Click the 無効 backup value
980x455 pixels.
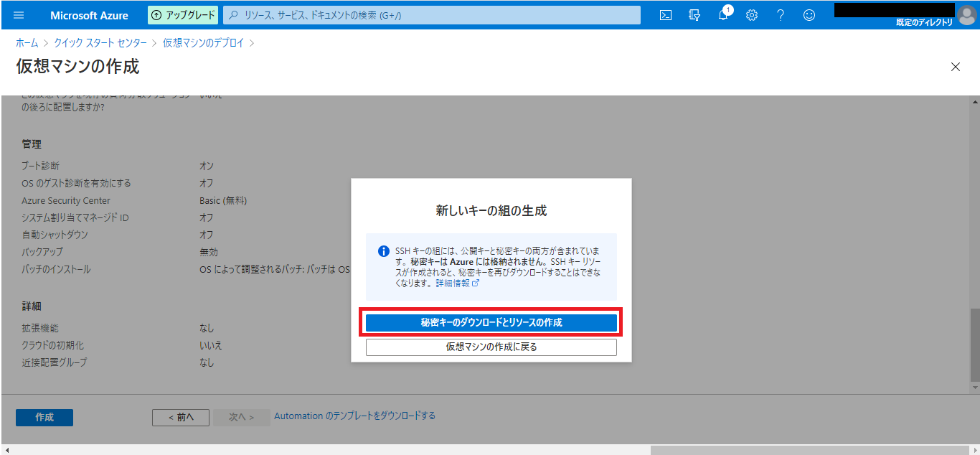coord(209,252)
